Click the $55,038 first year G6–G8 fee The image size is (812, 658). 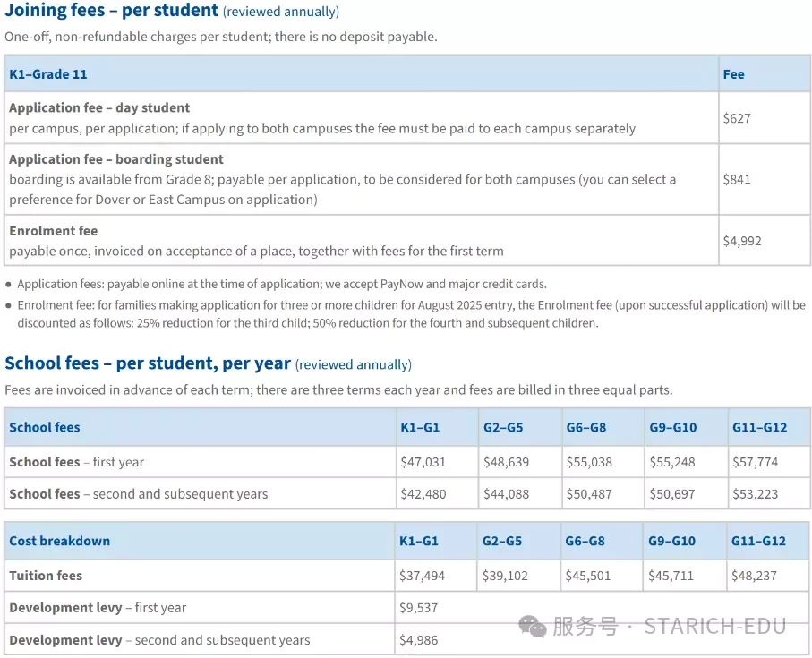[x=589, y=462]
